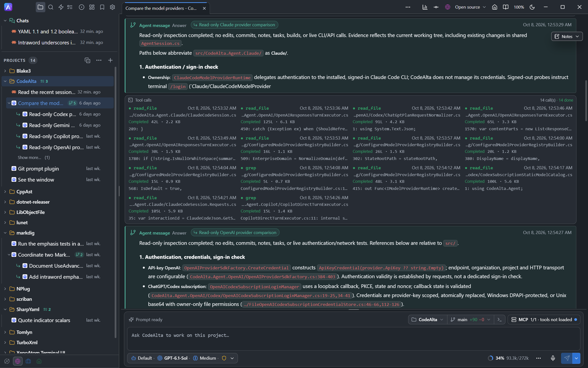The width and height of the screenshot is (588, 368).
Task: Open the bookmark icon in top toolbar
Action: [x=102, y=7]
